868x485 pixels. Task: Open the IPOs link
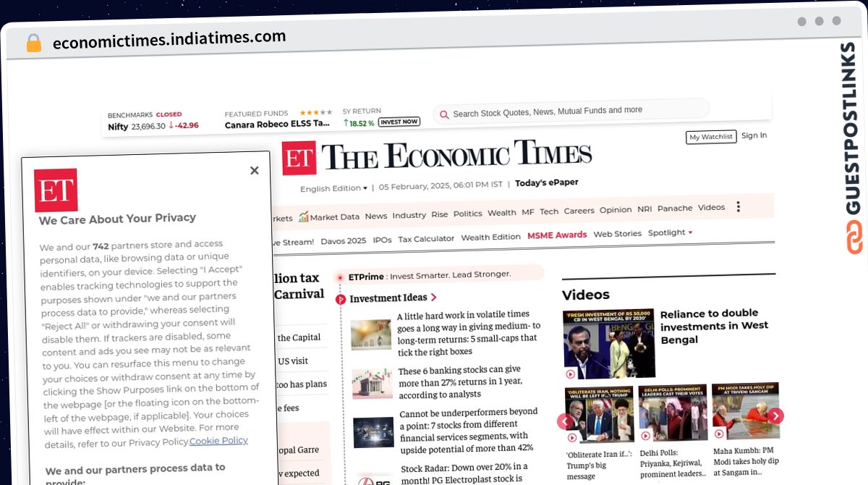click(x=382, y=240)
